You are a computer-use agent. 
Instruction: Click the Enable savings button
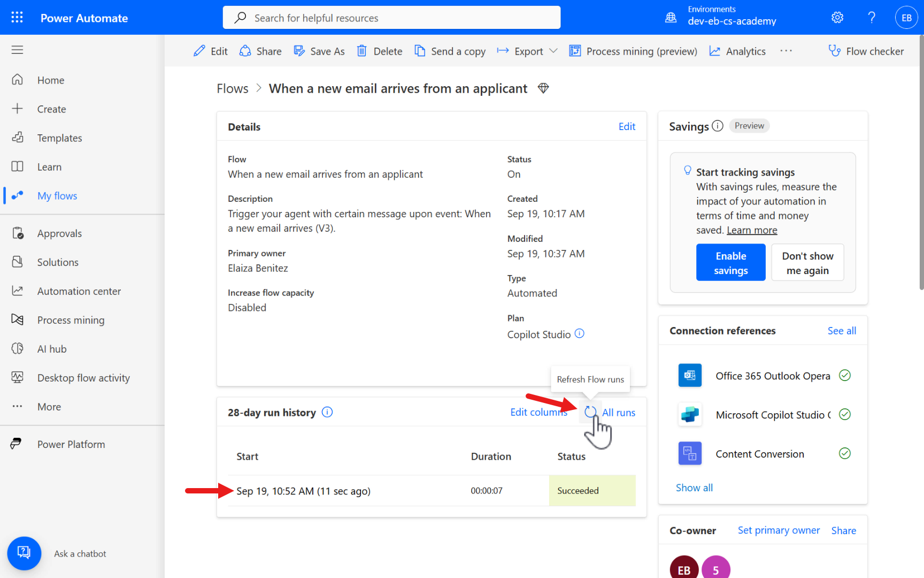click(730, 262)
